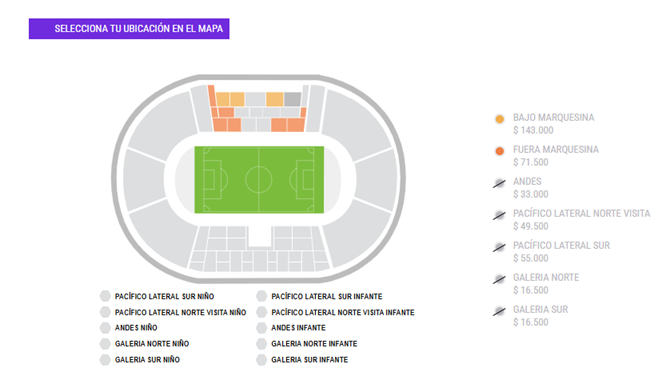Viewport: 666px width, 372px height.
Task: Click hexagon beside Pacífico Lateral Sur Infante
Action: pos(261,296)
